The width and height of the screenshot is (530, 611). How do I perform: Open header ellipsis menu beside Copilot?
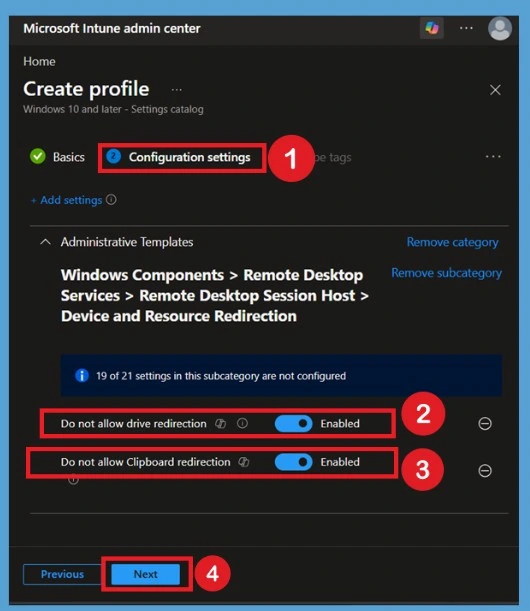(466, 28)
